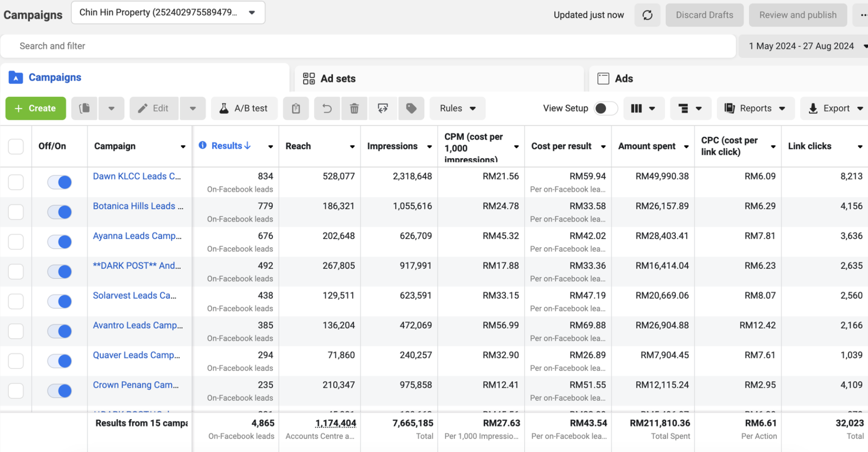The image size is (868, 452).
Task: Click the clipboard paste icon
Action: 296,109
